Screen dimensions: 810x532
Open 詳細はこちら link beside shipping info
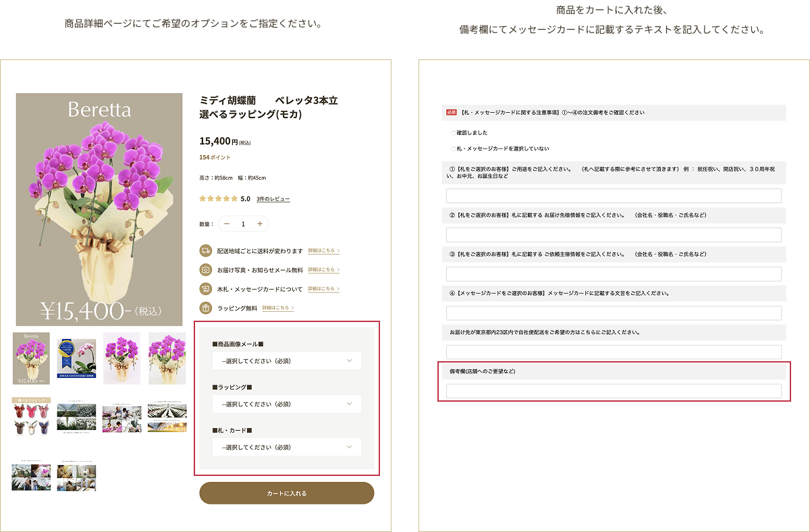pos(323,250)
